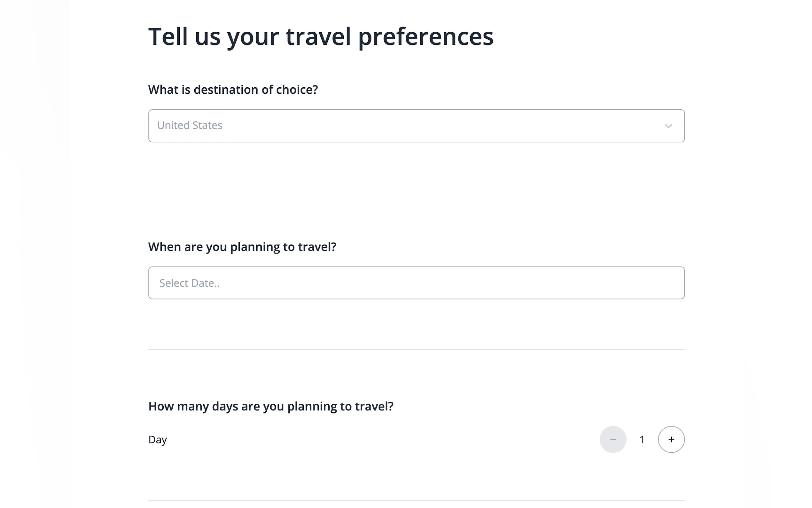The image size is (812, 508).
Task: Click the "Tell us your travel preferences" heading
Action: [x=321, y=36]
